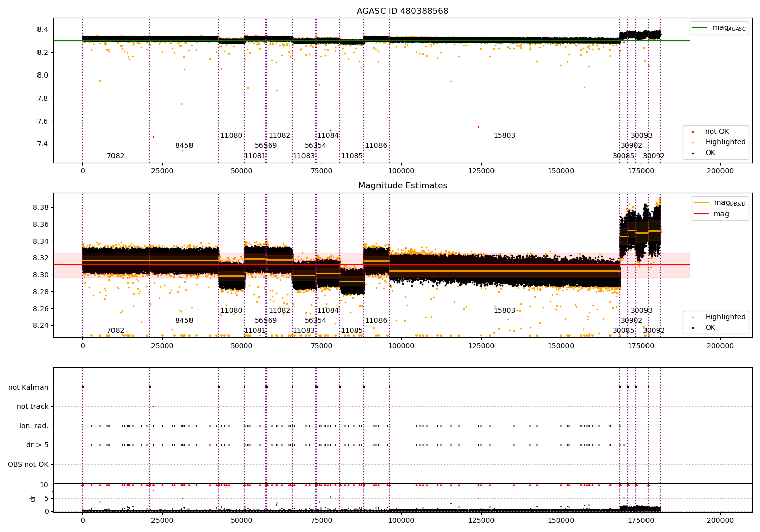
Task: Click obsid label 30093 in the top plot
Action: click(641, 135)
